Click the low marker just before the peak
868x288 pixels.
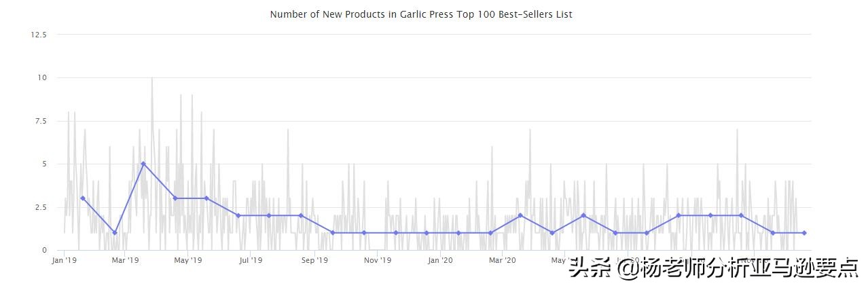115,233
